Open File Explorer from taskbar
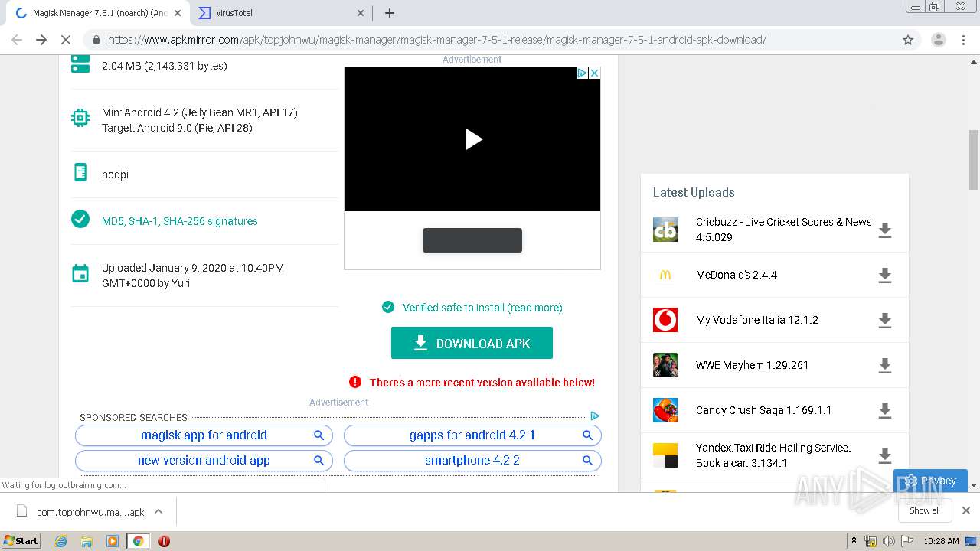The image size is (980, 551). (87, 541)
